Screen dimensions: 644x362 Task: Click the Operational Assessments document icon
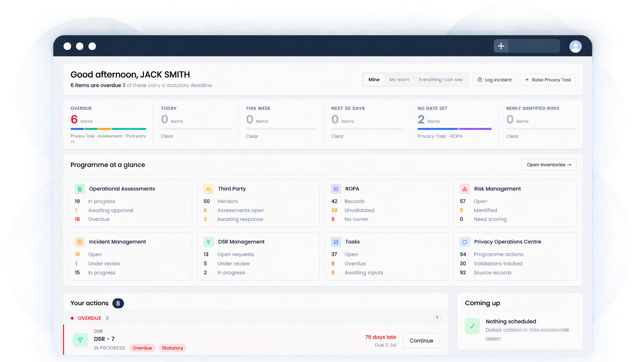coord(80,189)
